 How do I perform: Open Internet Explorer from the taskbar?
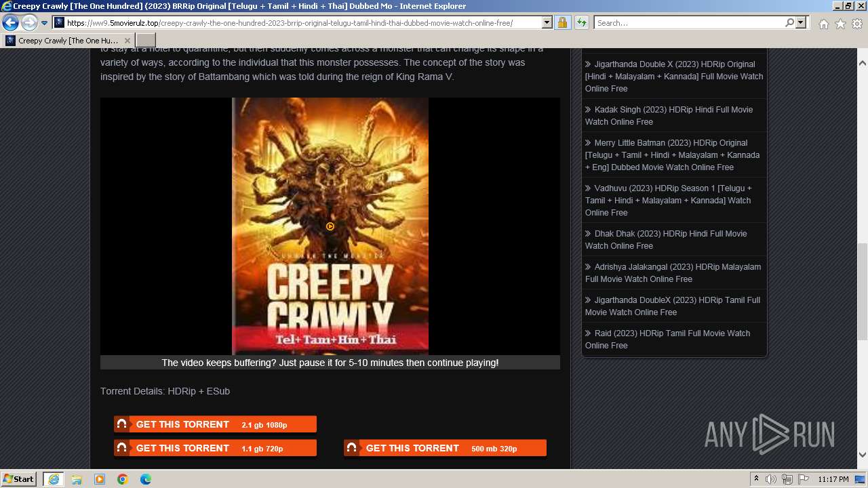[x=53, y=479]
